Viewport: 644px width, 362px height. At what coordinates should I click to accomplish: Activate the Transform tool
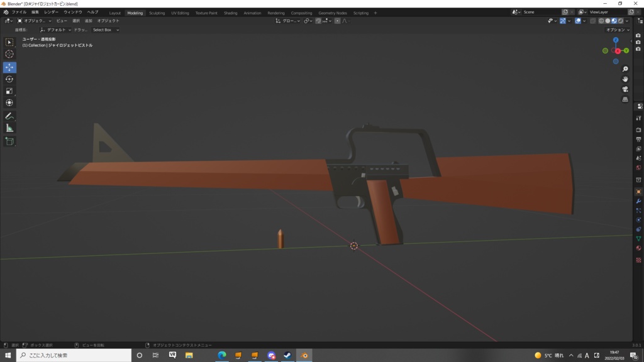[9, 103]
